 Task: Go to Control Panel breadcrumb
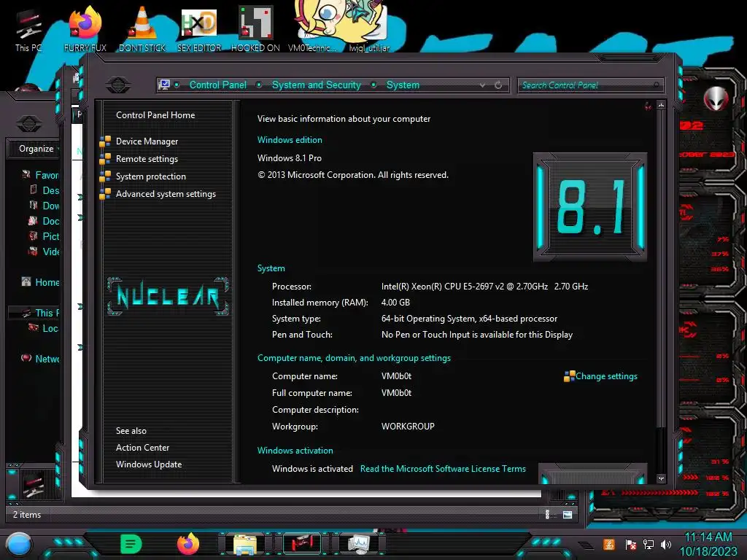click(217, 85)
